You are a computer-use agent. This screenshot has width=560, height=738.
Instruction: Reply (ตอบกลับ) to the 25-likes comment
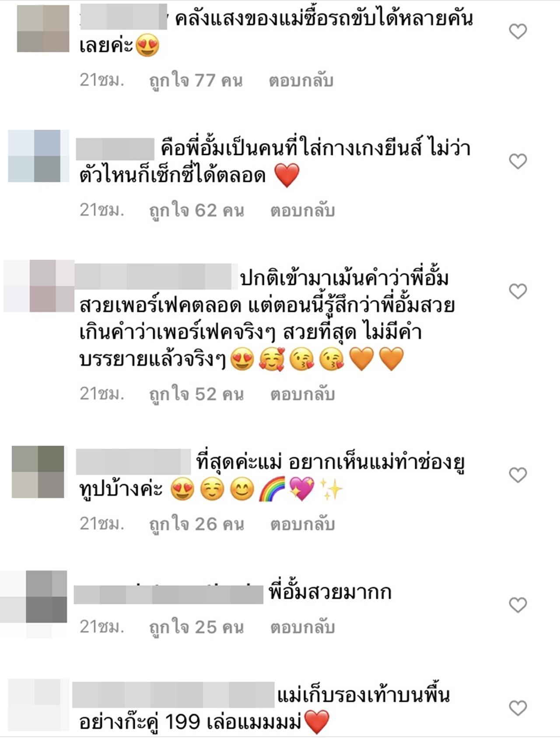tap(302, 627)
